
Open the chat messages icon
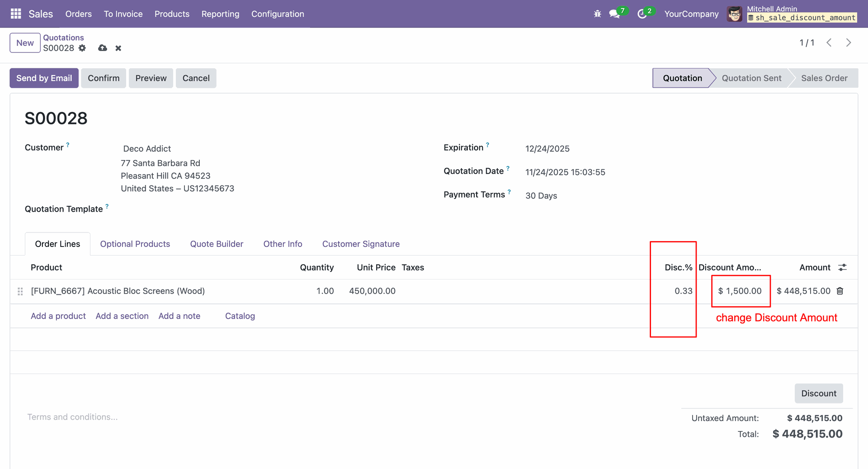coord(614,14)
